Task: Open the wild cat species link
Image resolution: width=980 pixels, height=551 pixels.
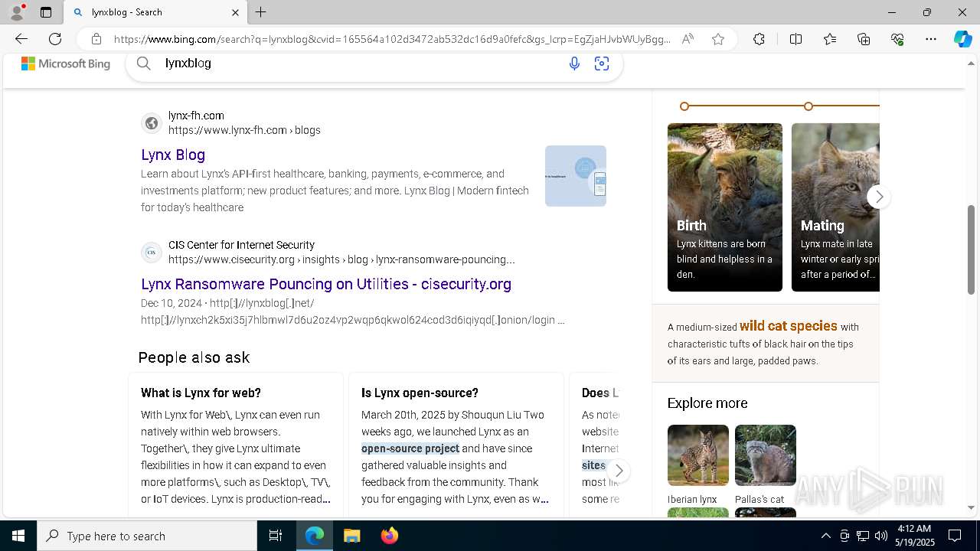Action: [789, 326]
